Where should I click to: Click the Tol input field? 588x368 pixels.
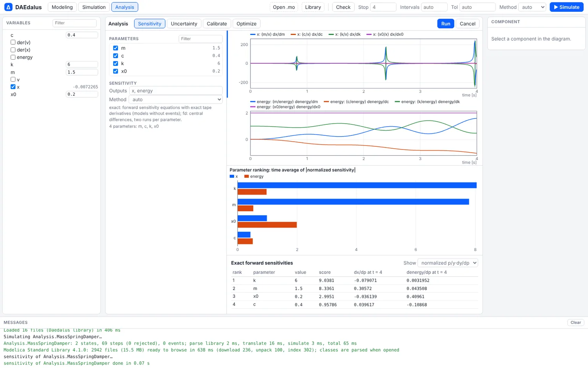[x=477, y=7]
